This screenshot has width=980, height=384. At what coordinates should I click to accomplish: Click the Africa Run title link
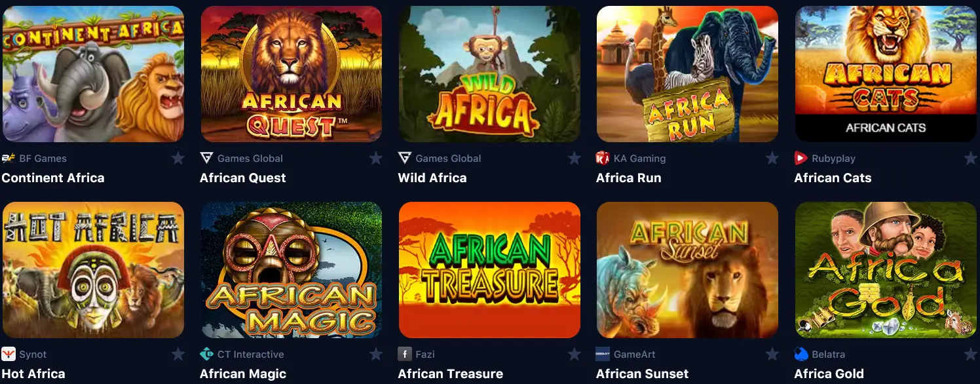coord(629,178)
